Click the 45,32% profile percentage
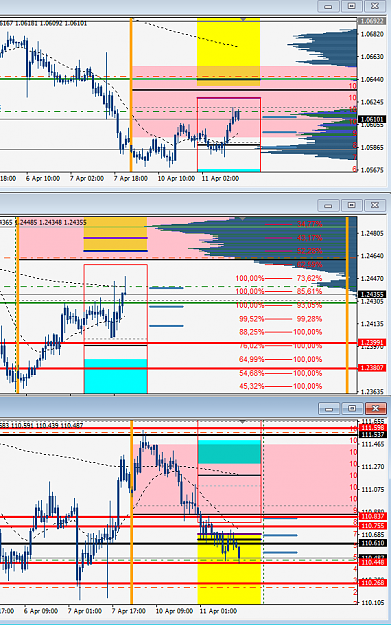 coord(251,386)
